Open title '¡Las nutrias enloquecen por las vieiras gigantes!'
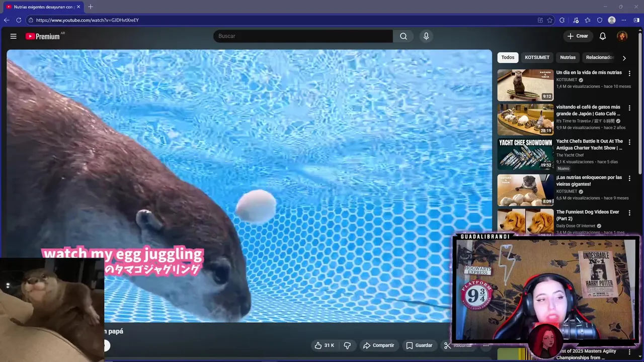The image size is (644, 362). coord(589,180)
